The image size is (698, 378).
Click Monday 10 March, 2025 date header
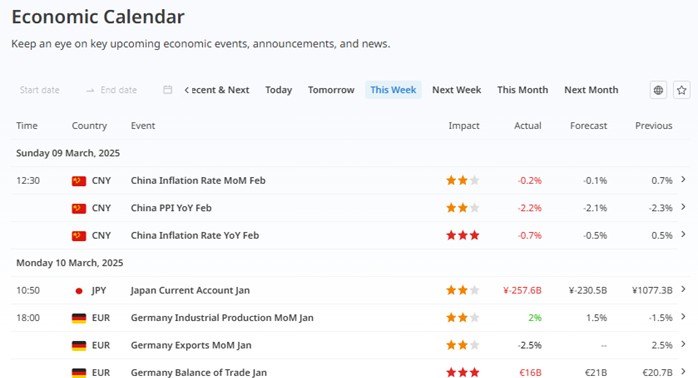point(69,263)
